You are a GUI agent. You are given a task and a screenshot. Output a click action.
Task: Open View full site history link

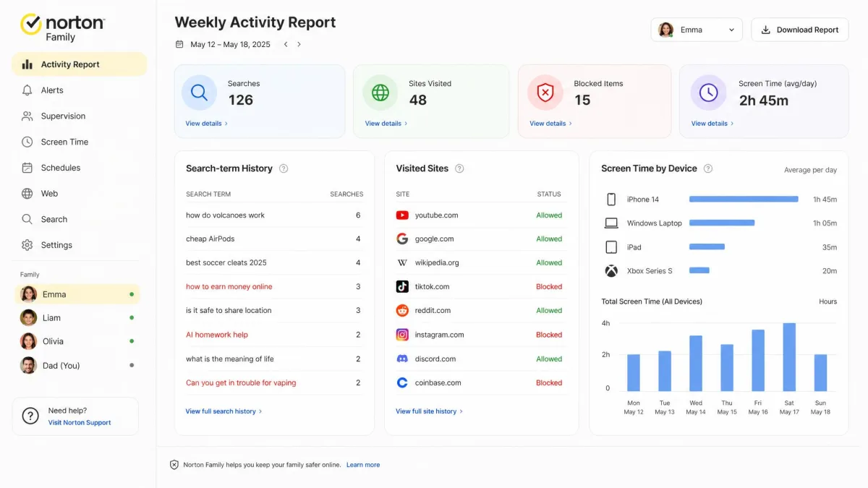point(429,411)
